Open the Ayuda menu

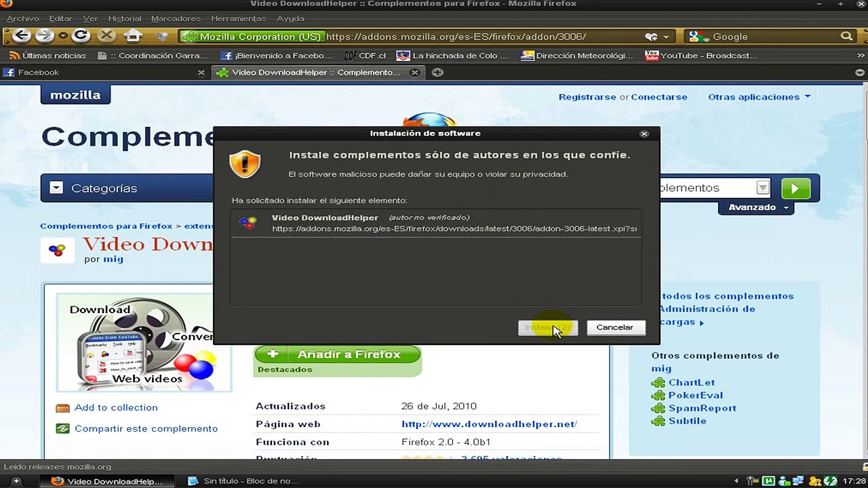pos(290,18)
